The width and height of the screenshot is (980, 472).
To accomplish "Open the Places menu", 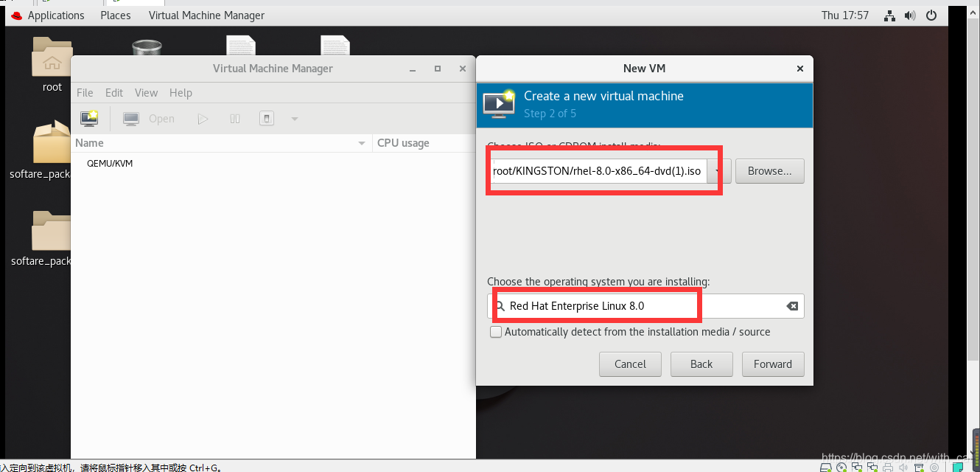I will (x=116, y=15).
